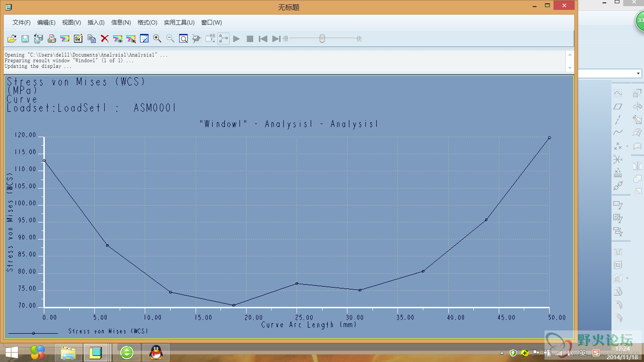Show hidden tray icons arrow
644x362 pixels.
click(x=502, y=353)
